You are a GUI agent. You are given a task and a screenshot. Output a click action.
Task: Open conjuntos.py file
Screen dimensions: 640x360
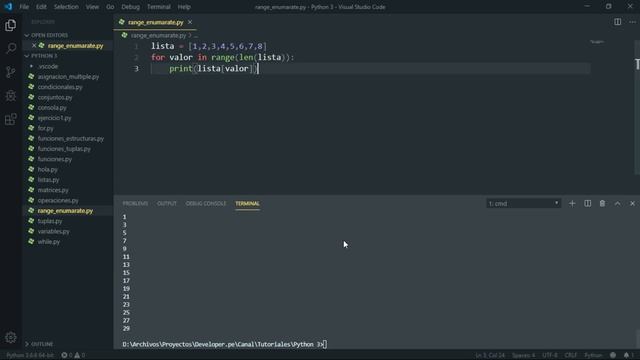coord(55,97)
